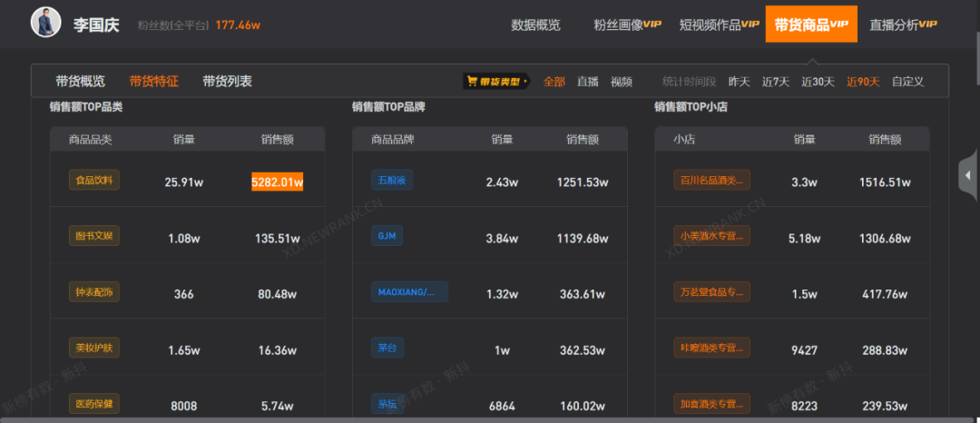This screenshot has height=423, width=980.
Task: Open the 五粮液 brand tag
Action: click(x=392, y=180)
